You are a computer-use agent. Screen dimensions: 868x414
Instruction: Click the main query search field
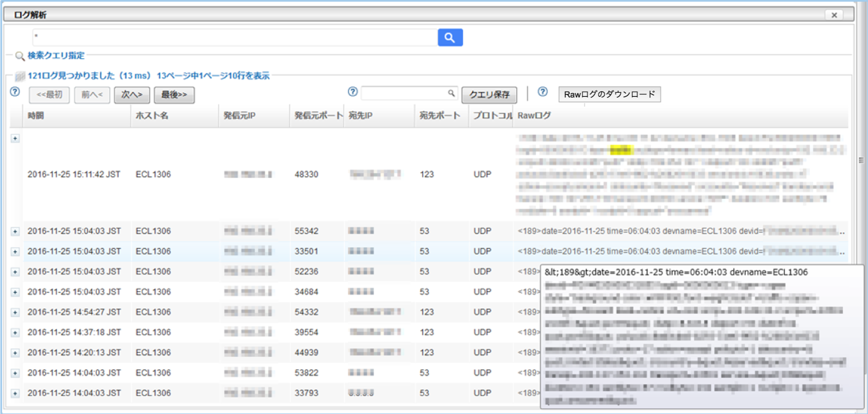tap(234, 37)
